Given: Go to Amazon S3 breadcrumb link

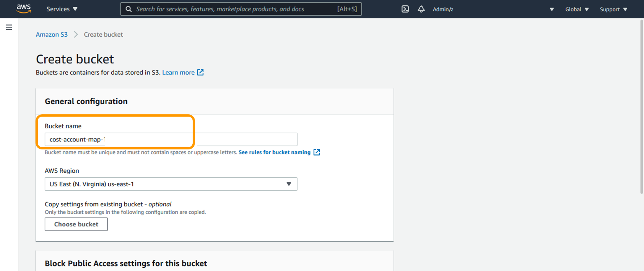Looking at the screenshot, I should coord(52,34).
